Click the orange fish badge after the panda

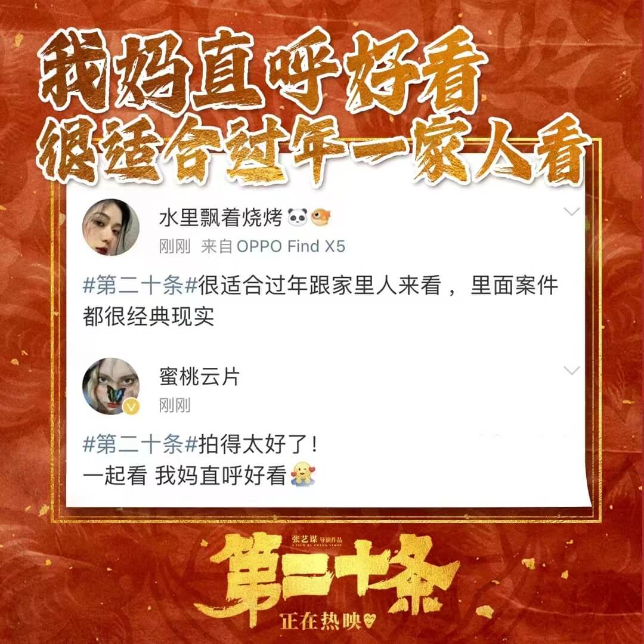(x=321, y=217)
